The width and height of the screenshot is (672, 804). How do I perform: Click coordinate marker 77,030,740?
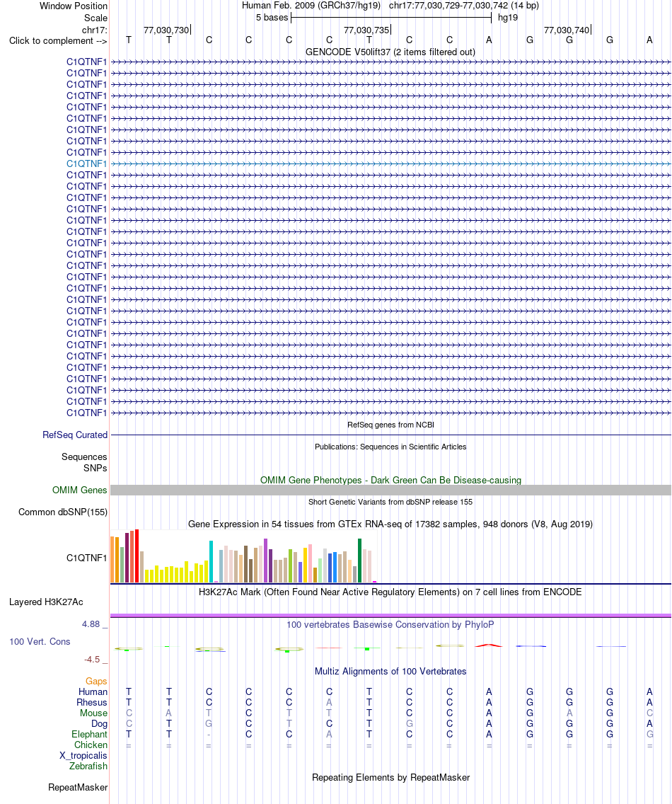(567, 30)
